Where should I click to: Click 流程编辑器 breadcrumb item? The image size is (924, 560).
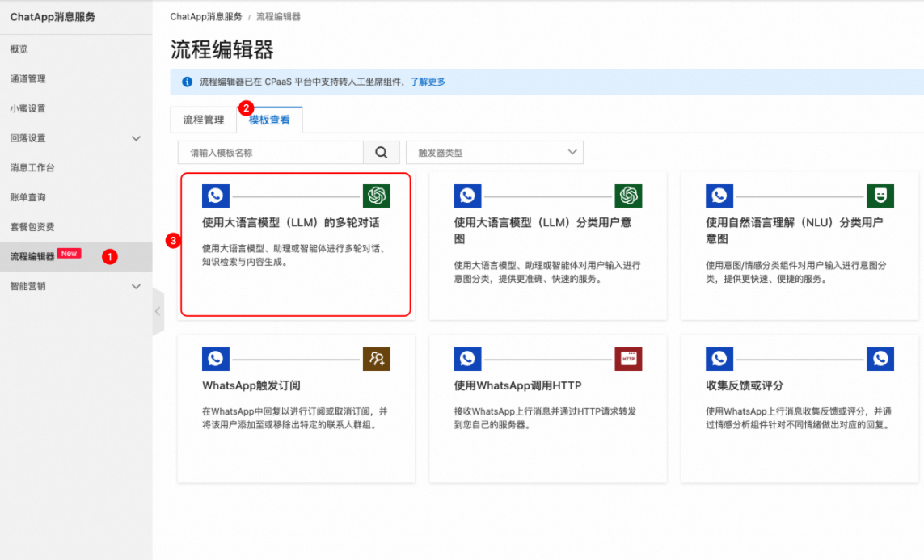coord(278,16)
